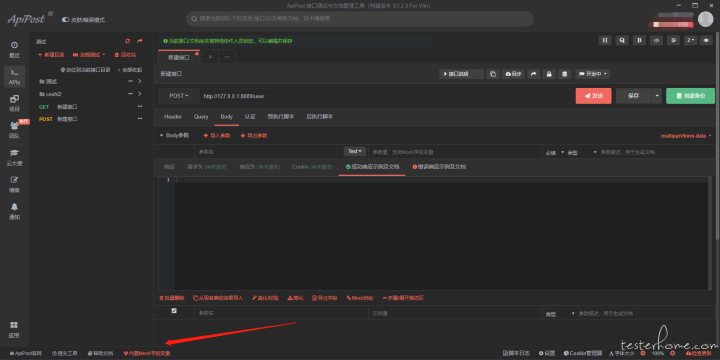Click 导出参数 export parameters link
Viewport: 720px width, 360px height.
point(254,136)
